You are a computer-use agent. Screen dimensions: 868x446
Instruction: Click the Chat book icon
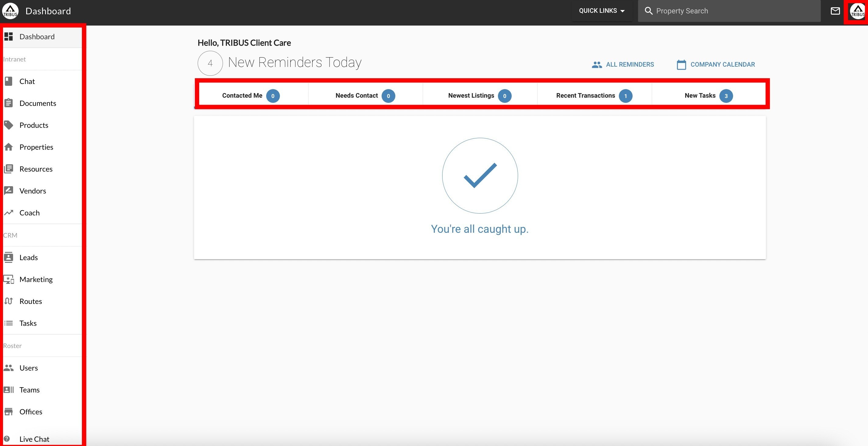coord(9,81)
